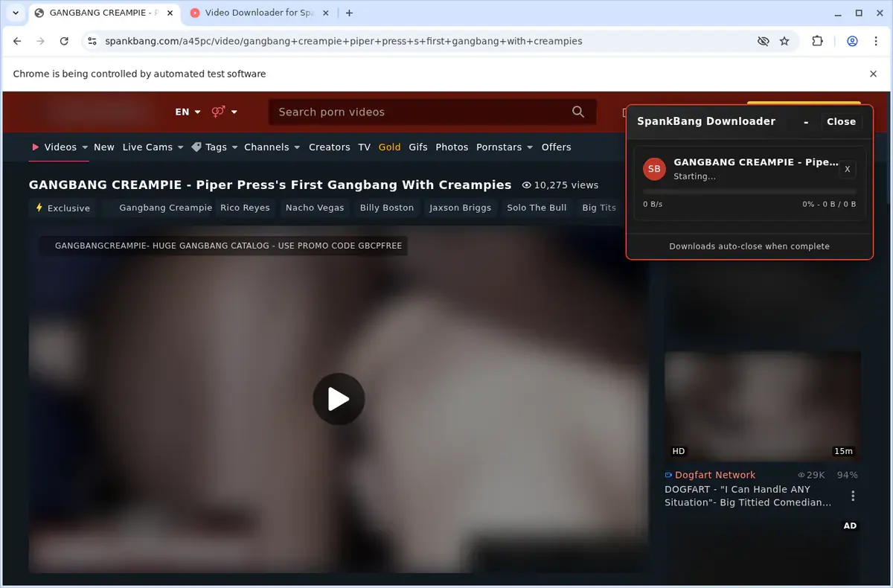Click the red SB download item icon

click(x=654, y=169)
